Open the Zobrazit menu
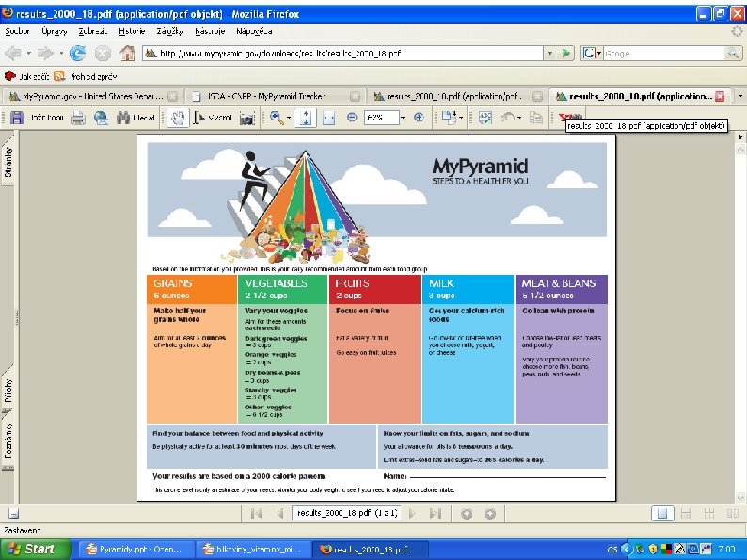Screen dimensions: 747x560 coord(92,31)
